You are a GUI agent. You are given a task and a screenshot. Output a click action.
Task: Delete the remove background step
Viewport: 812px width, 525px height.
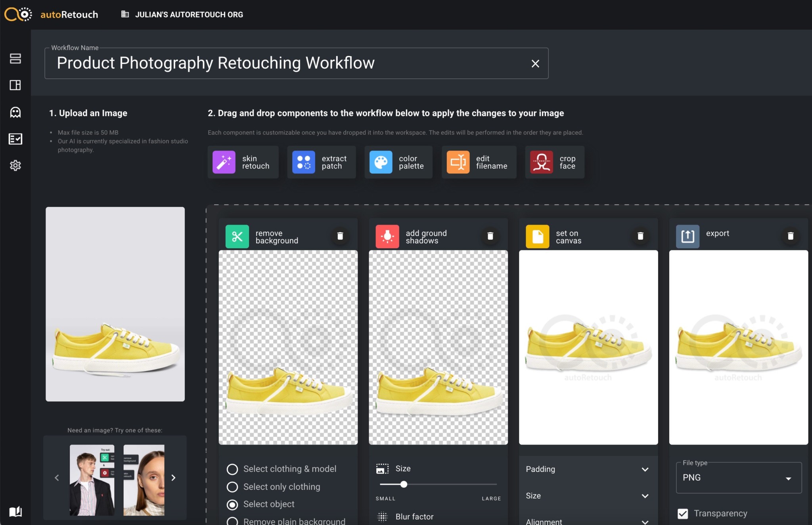point(340,236)
